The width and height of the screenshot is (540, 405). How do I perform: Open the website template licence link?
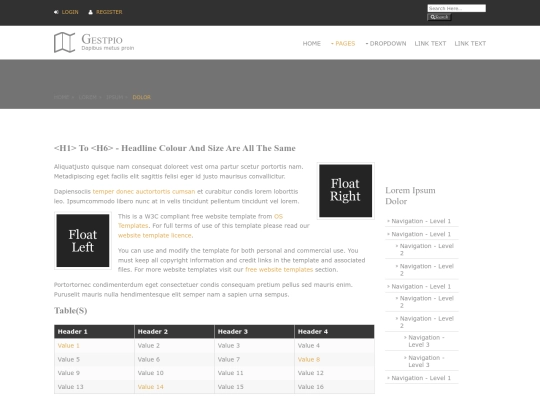click(155, 236)
